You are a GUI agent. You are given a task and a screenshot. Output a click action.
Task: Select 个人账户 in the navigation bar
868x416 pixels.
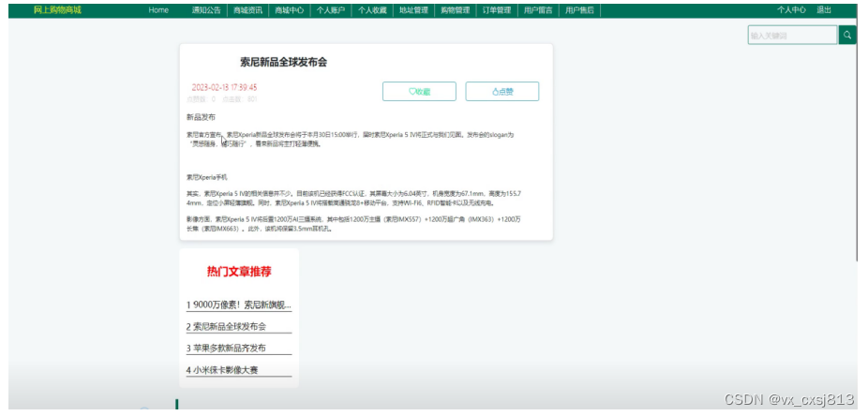tap(331, 10)
